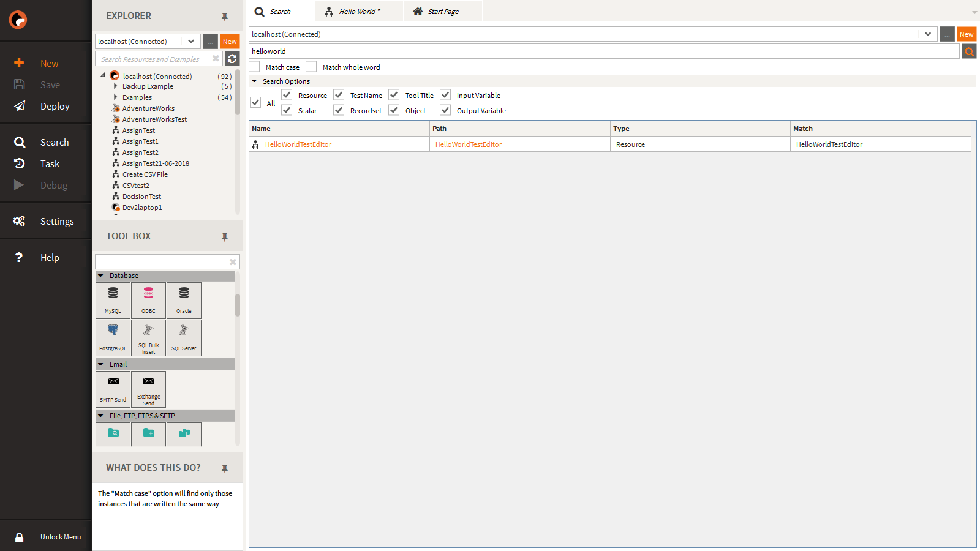Open the Start Page tab
This screenshot has width=980, height=551.
442,12
